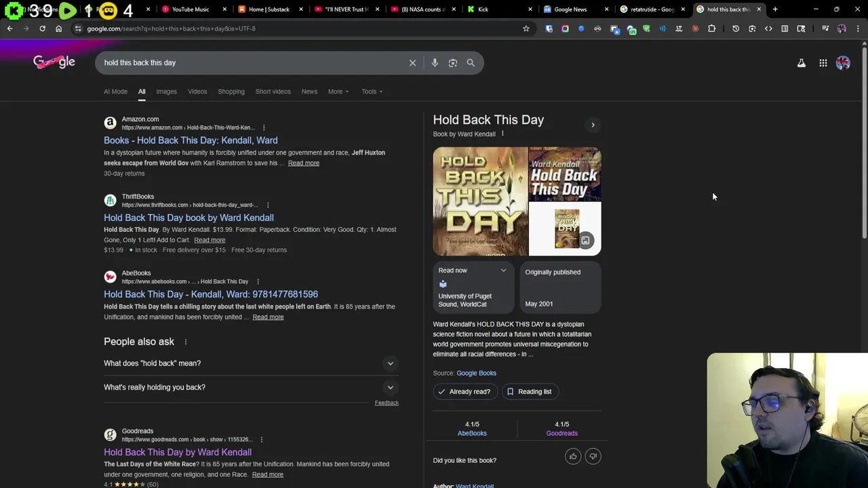The width and height of the screenshot is (868, 488).
Task: Open ThriftBooks "Hold Back This Day book" result
Action: coord(189,218)
